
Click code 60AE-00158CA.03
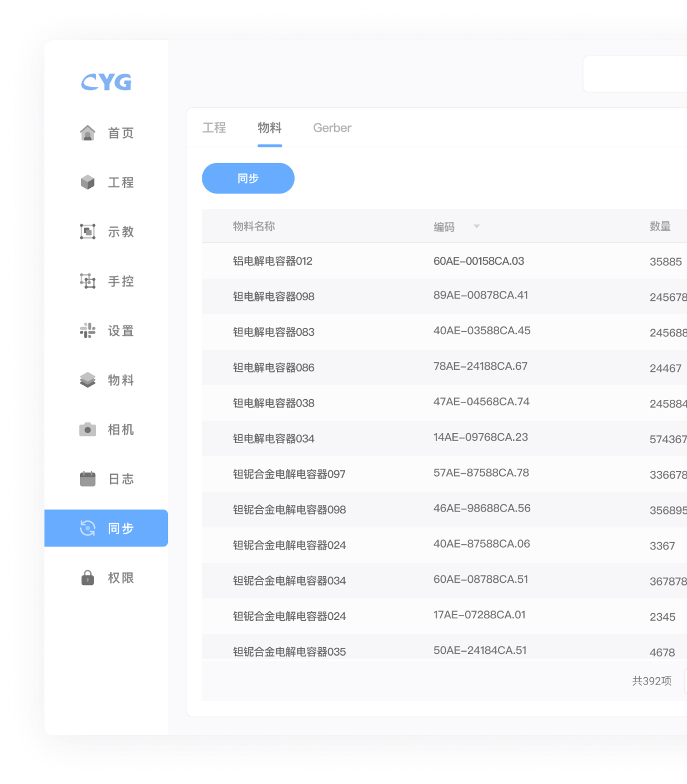pyautogui.click(x=479, y=261)
